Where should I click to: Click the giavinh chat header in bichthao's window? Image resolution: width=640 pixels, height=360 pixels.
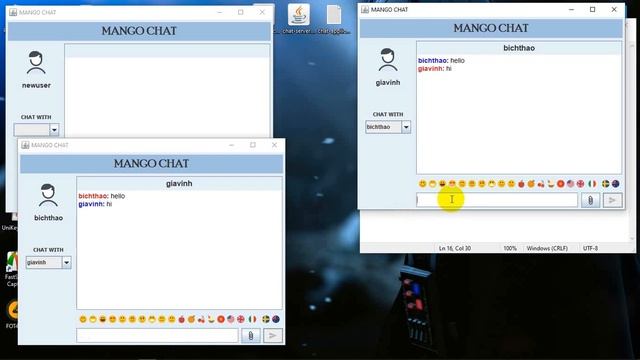pyautogui.click(x=179, y=184)
